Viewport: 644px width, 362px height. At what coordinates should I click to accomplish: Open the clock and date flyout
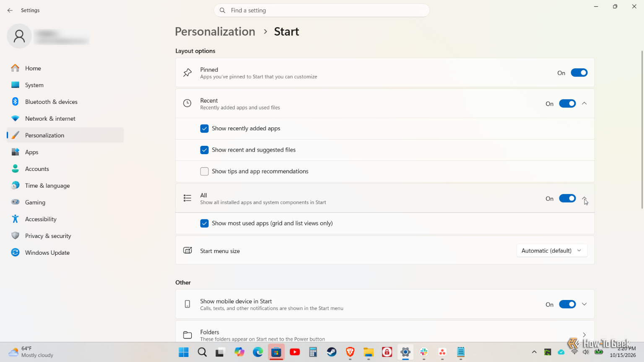(x=623, y=352)
